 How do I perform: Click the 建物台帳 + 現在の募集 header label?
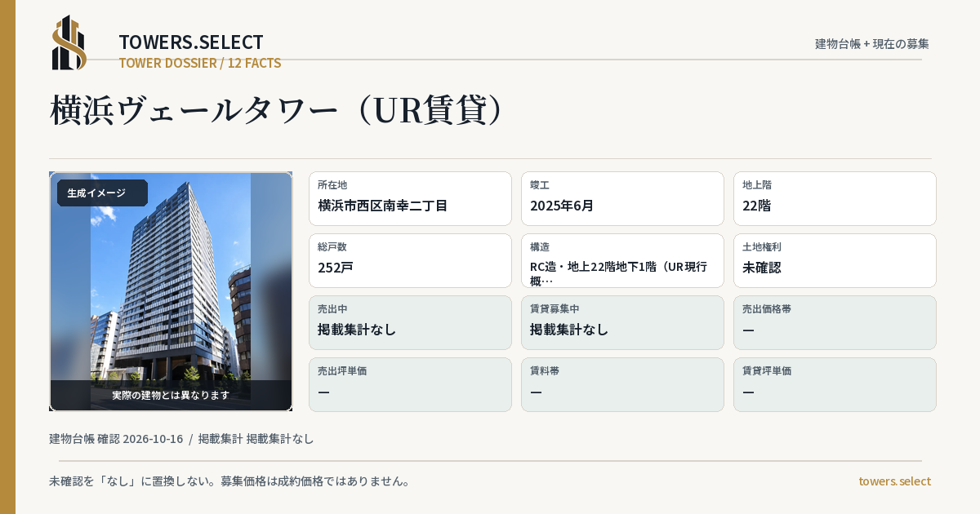click(872, 43)
